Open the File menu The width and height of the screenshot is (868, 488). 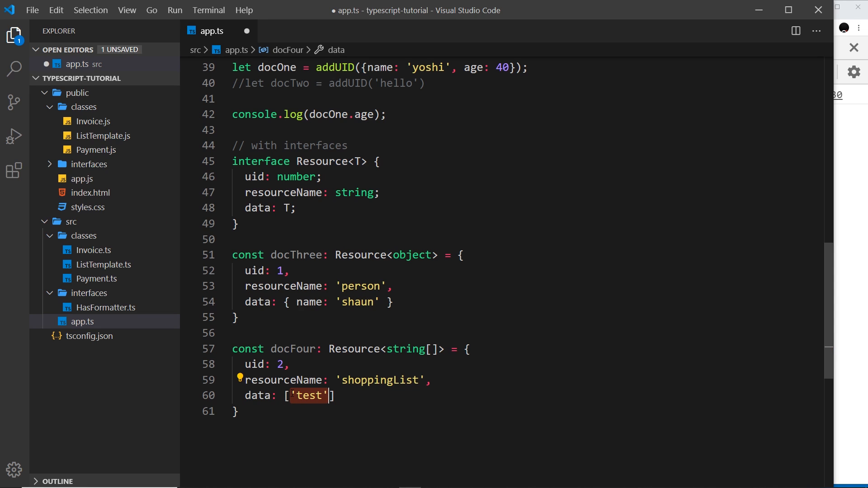click(x=32, y=10)
